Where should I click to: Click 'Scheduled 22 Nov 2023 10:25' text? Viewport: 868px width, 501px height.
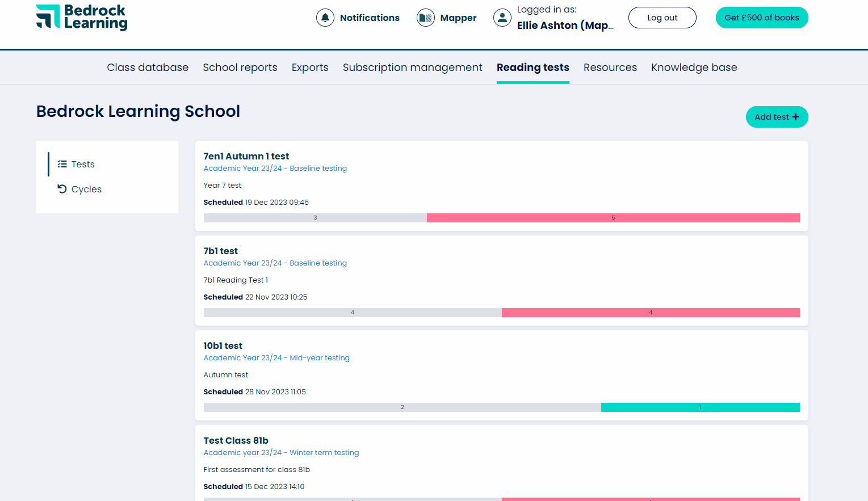coord(255,297)
